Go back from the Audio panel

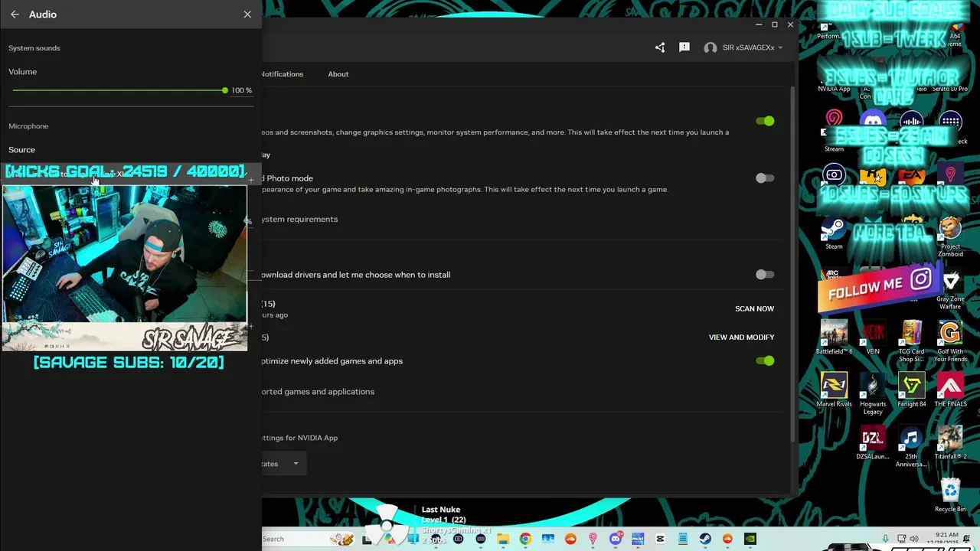tap(15, 15)
